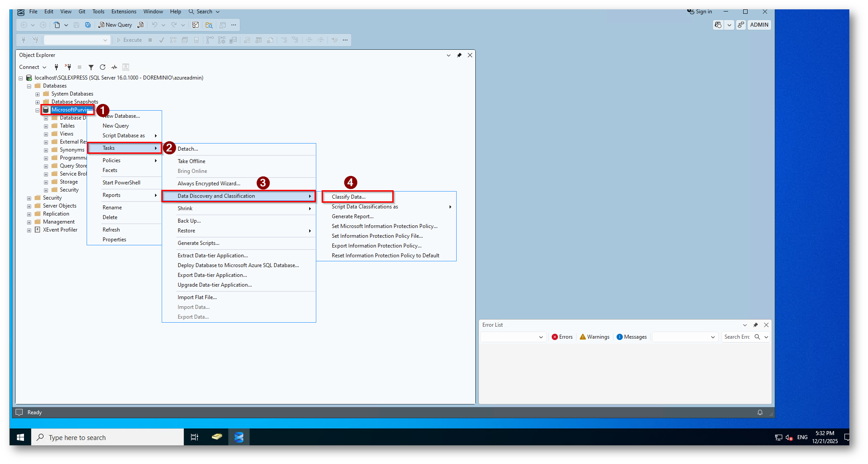Choose Classify Data... from the submenu
The width and height of the screenshot is (868, 464).
(x=349, y=197)
